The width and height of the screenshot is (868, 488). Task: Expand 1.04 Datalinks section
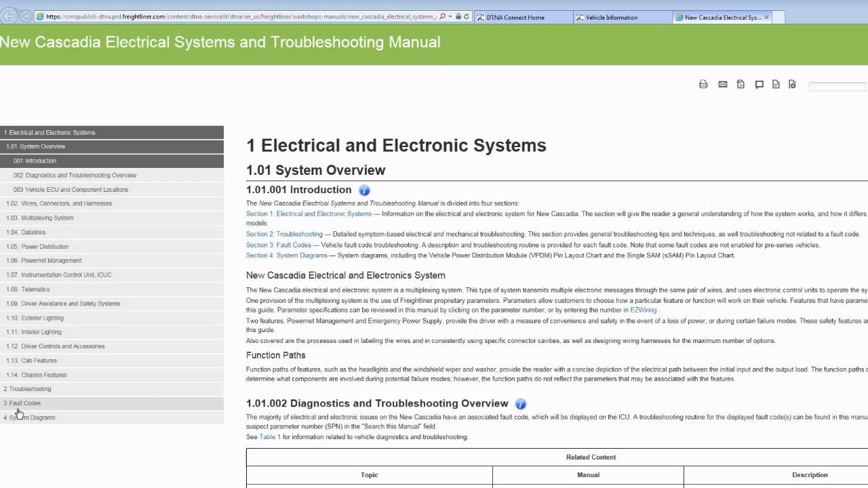112,232
